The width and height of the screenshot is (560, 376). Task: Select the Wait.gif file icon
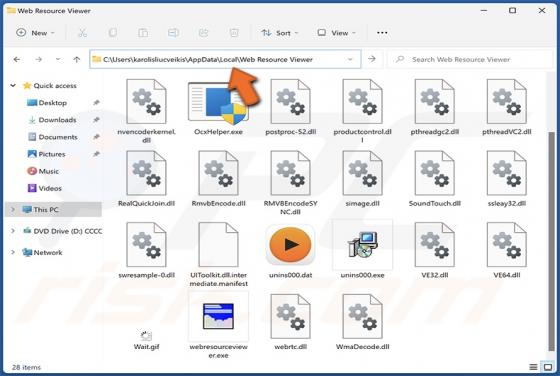tap(146, 336)
